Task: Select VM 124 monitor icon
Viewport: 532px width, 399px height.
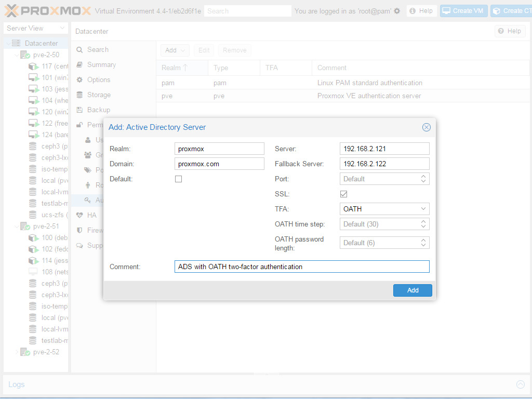Action: [x=34, y=135]
